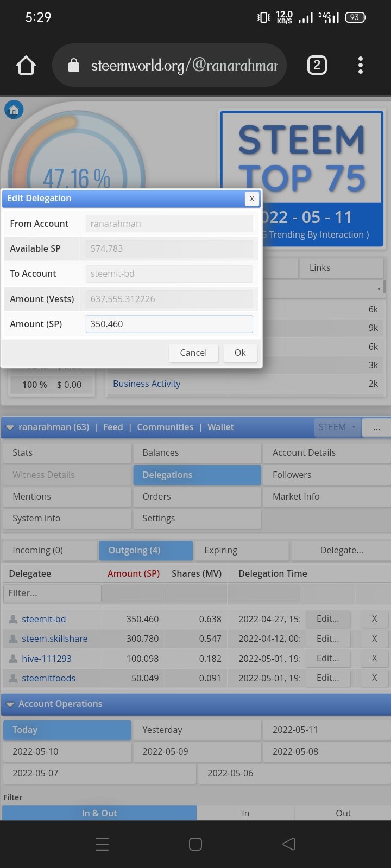
Task: Remove the hive-111293 delegation with X
Action: tap(374, 658)
